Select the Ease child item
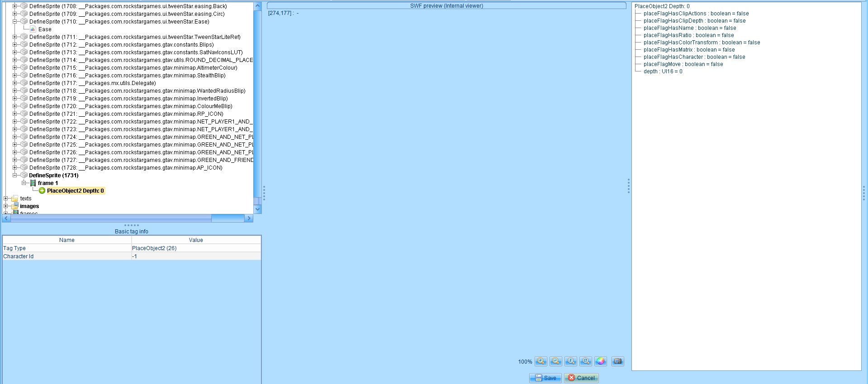The image size is (868, 384). [45, 29]
